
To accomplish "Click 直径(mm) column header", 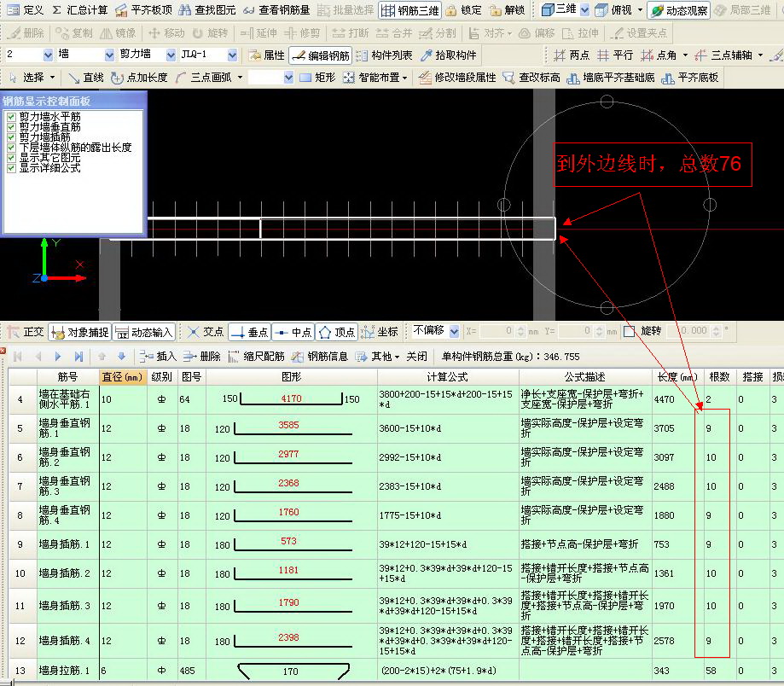I will (123, 376).
